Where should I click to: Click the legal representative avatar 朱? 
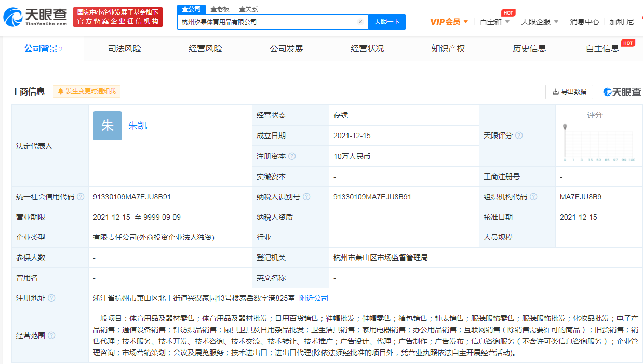point(107,126)
